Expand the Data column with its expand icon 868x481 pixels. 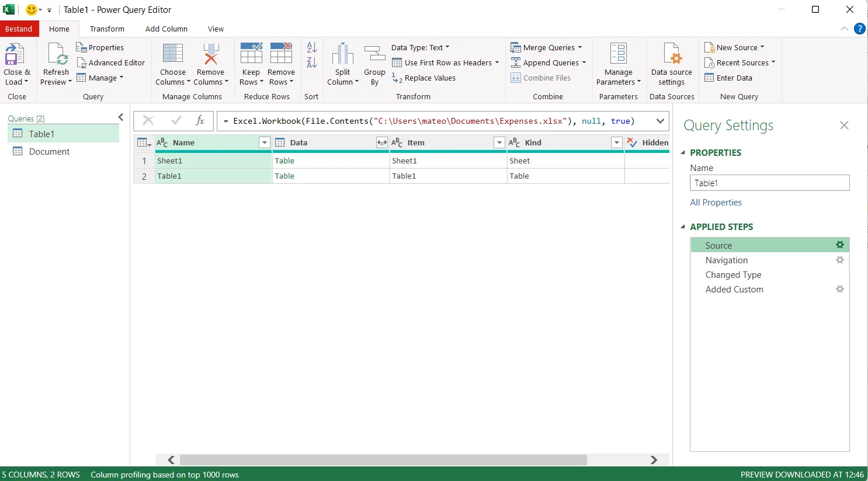[x=381, y=142]
